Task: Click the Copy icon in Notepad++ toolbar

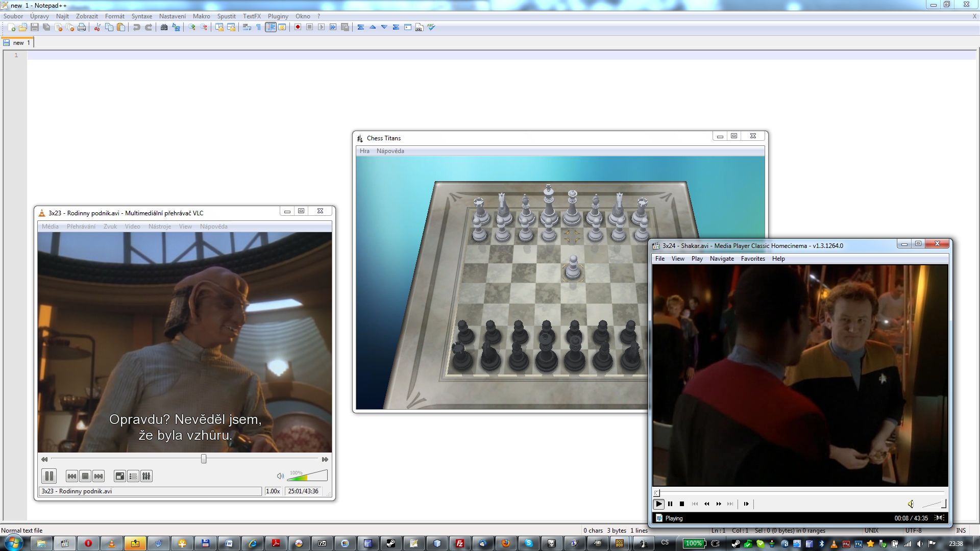Action: point(109,28)
